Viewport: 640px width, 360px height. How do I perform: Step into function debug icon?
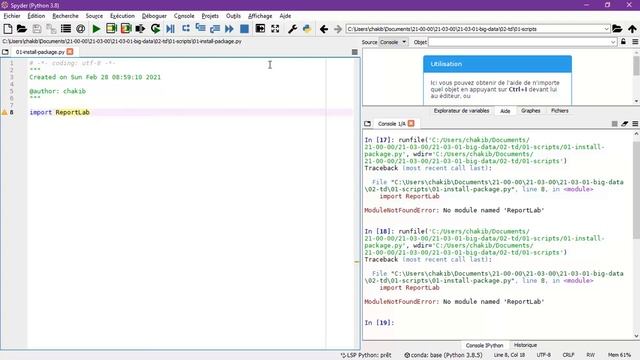[x=200, y=29]
